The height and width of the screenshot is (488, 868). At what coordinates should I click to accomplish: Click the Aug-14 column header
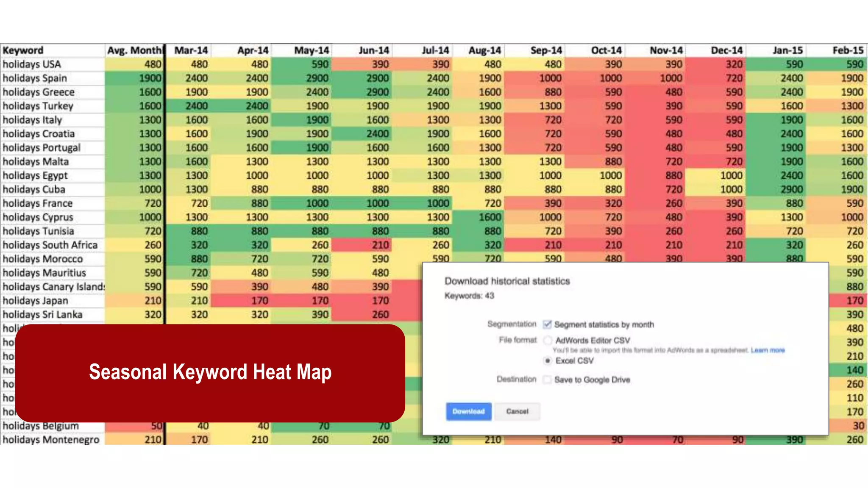478,50
